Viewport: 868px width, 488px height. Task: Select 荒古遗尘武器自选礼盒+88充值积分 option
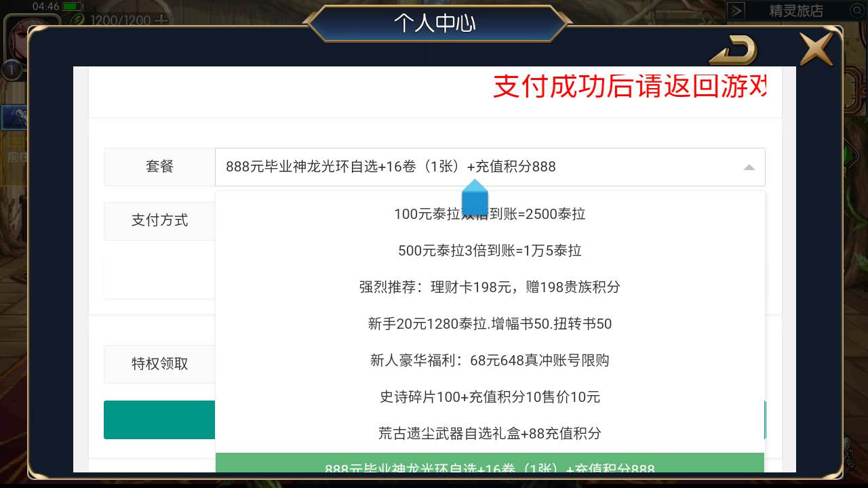coord(490,434)
